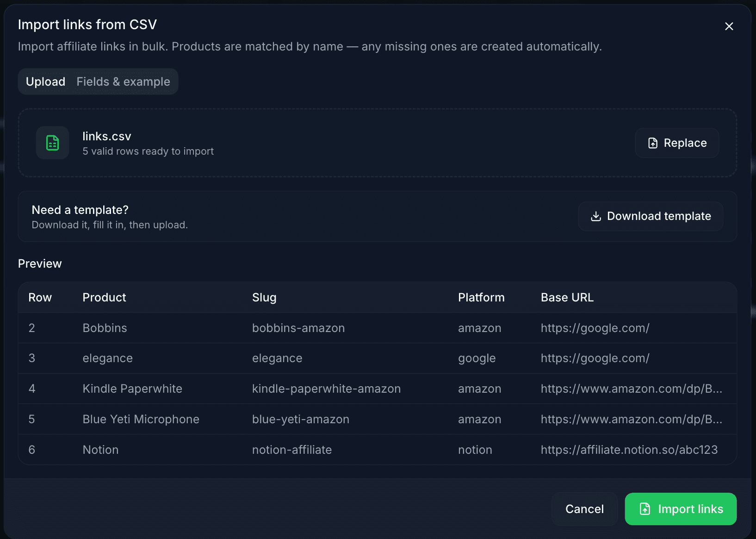
Task: Click the notion-affiliate slug
Action: [x=291, y=450]
